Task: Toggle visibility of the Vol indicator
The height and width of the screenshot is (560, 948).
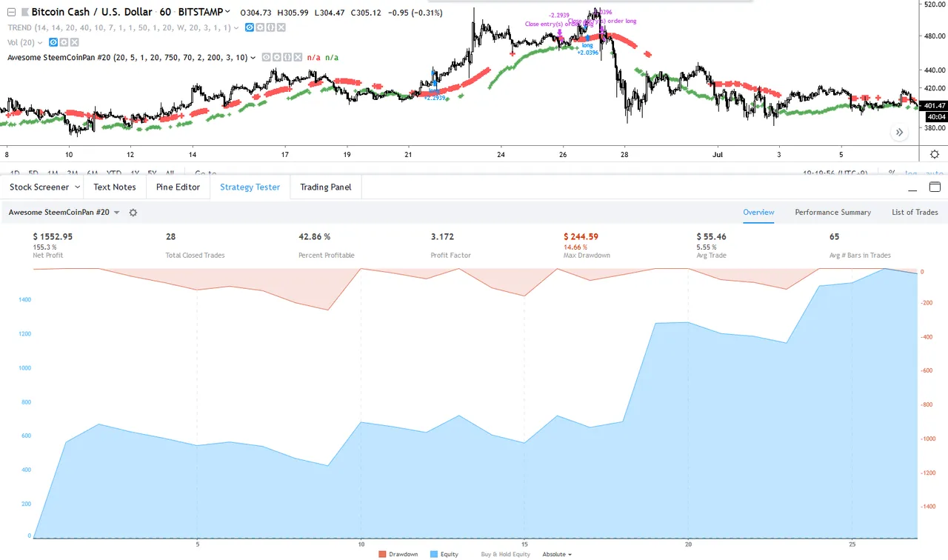Action: pos(53,42)
